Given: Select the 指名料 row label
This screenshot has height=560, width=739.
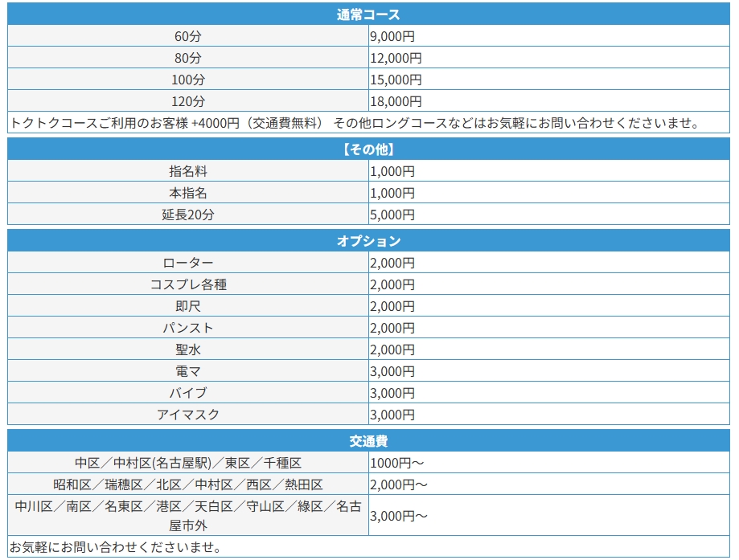Looking at the screenshot, I should [x=188, y=171].
